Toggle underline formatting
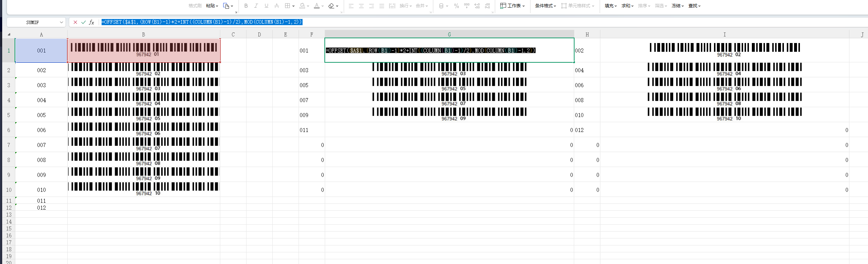The image size is (868, 264). pyautogui.click(x=267, y=6)
